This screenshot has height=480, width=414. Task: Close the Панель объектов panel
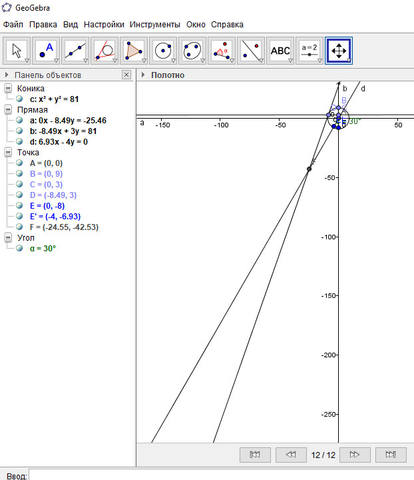126,75
